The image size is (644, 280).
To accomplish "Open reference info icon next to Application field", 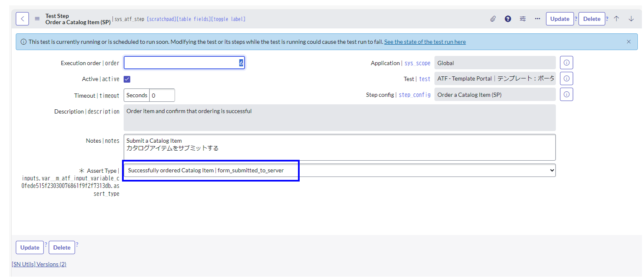I will click(568, 63).
